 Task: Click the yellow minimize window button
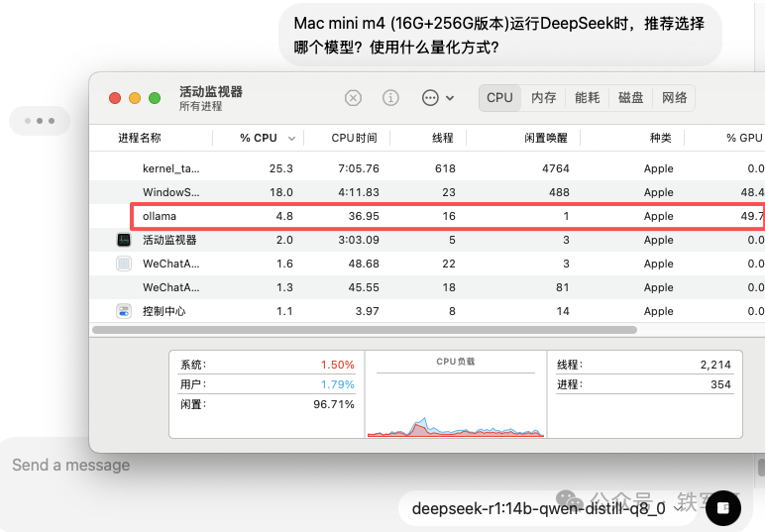[x=135, y=98]
